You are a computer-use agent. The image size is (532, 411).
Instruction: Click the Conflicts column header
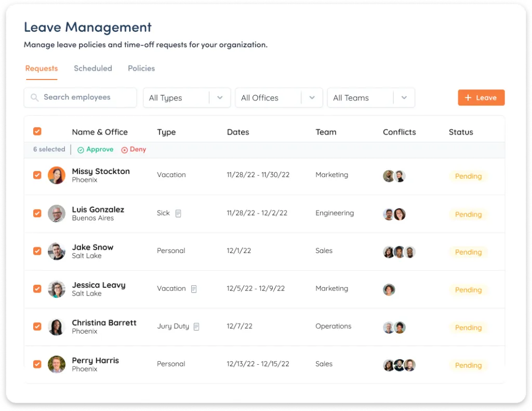click(x=400, y=132)
